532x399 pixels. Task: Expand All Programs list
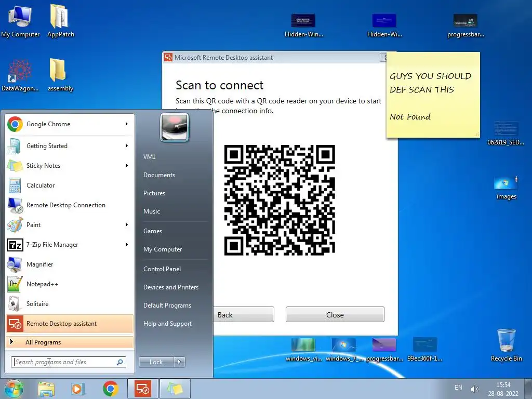pos(70,342)
